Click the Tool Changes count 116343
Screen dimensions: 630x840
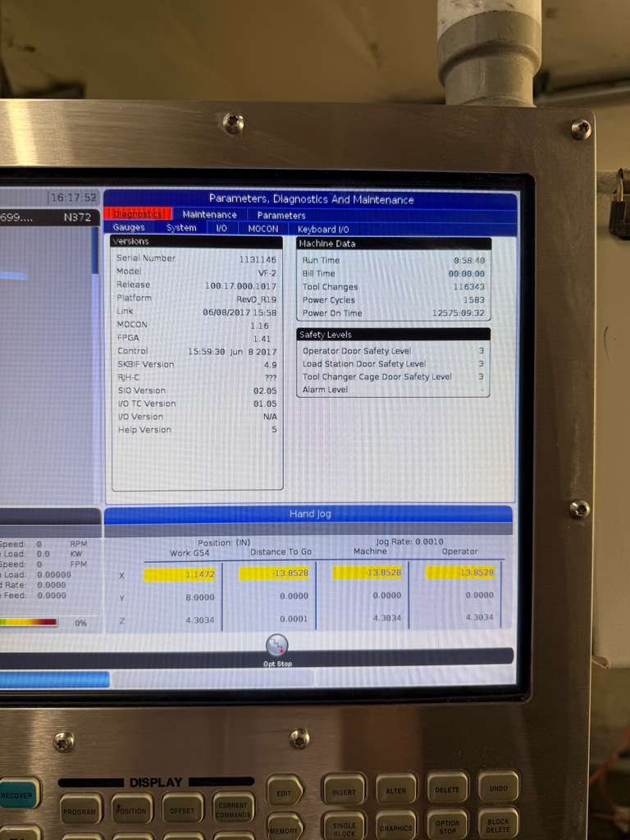[x=468, y=287]
